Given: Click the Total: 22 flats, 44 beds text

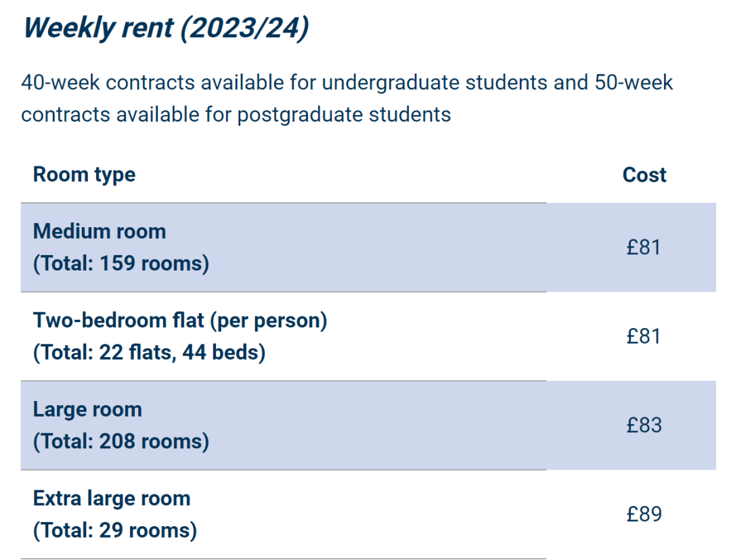Looking at the screenshot, I should [149, 352].
